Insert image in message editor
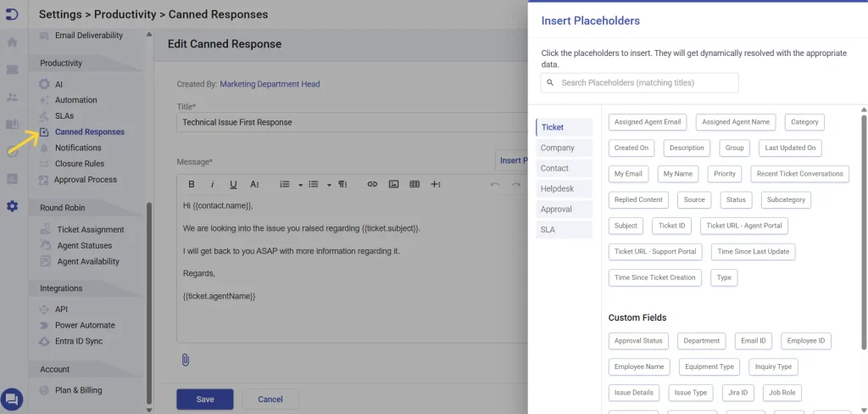The width and height of the screenshot is (868, 414). [393, 184]
